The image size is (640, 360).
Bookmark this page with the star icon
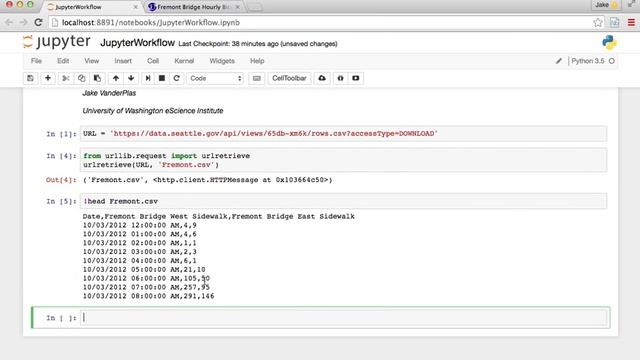[598, 22]
